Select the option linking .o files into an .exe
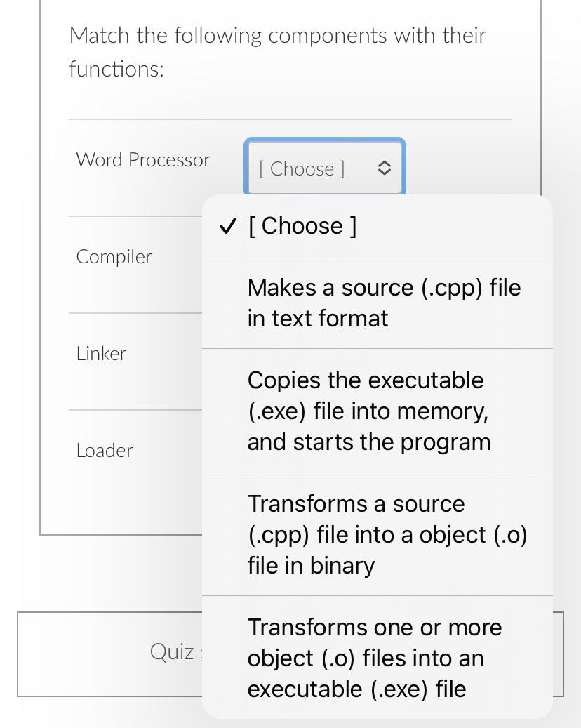Image resolution: width=581 pixels, height=728 pixels. pyautogui.click(x=375, y=658)
